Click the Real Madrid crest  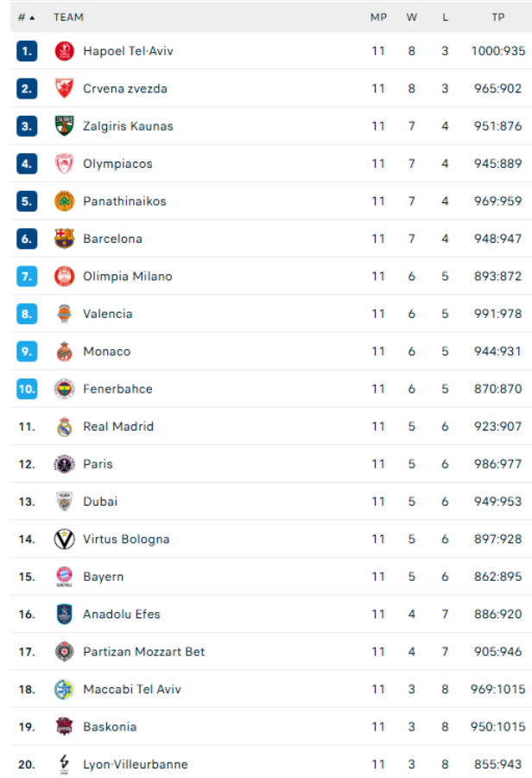coord(64,426)
